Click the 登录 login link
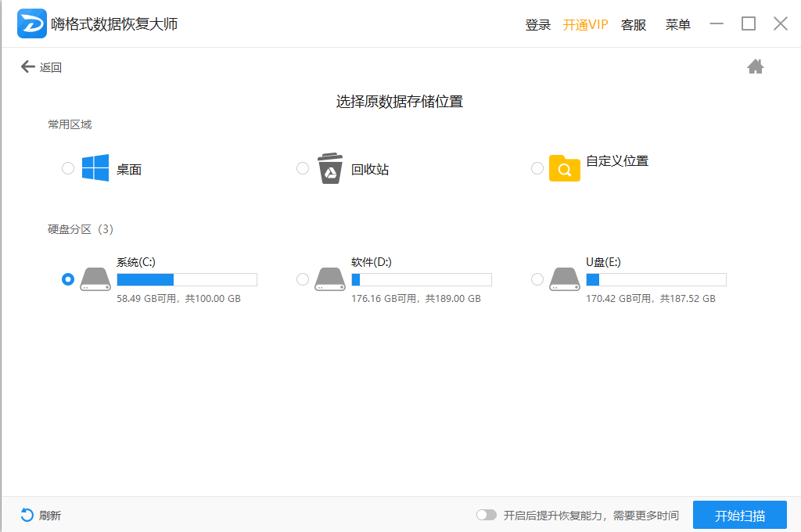 point(538,24)
